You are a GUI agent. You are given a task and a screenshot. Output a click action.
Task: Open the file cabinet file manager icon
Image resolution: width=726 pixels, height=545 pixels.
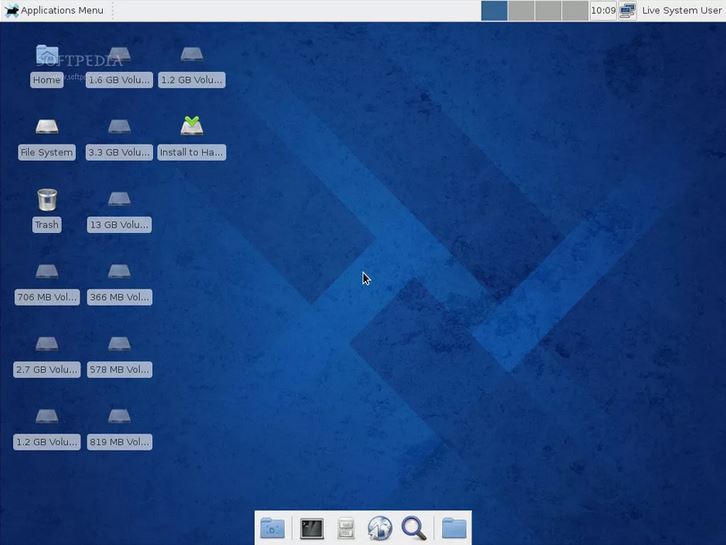[346, 528]
